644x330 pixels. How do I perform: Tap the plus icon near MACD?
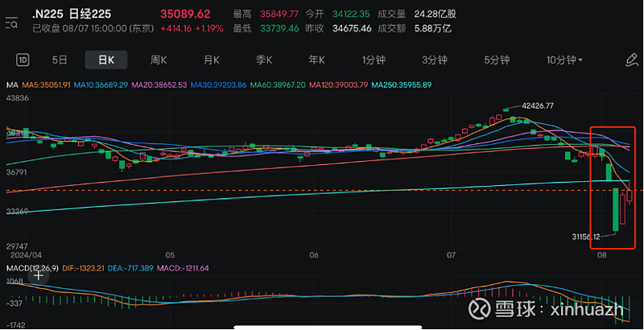click(38, 276)
